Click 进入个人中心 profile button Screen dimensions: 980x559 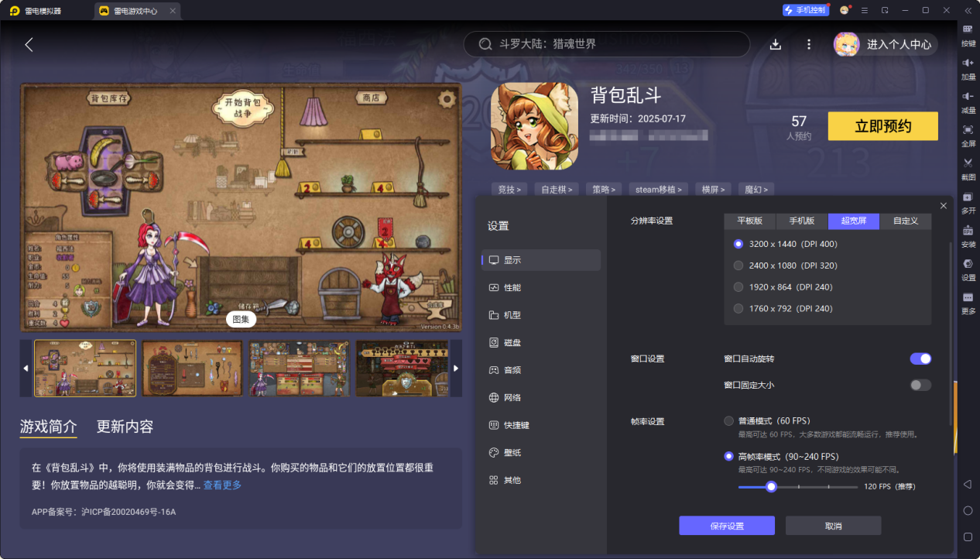[885, 44]
